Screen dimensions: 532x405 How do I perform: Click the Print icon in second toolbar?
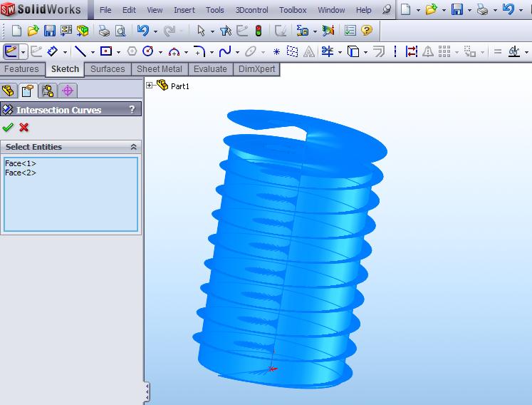point(104,31)
